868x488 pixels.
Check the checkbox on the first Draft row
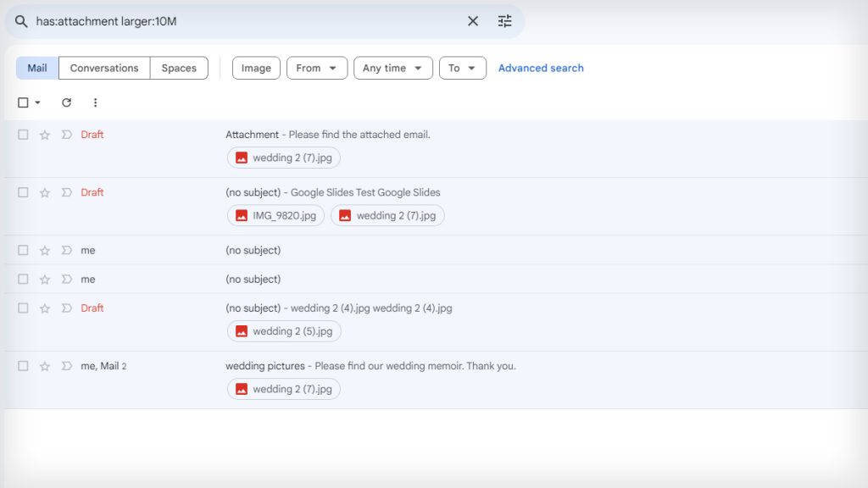point(23,135)
